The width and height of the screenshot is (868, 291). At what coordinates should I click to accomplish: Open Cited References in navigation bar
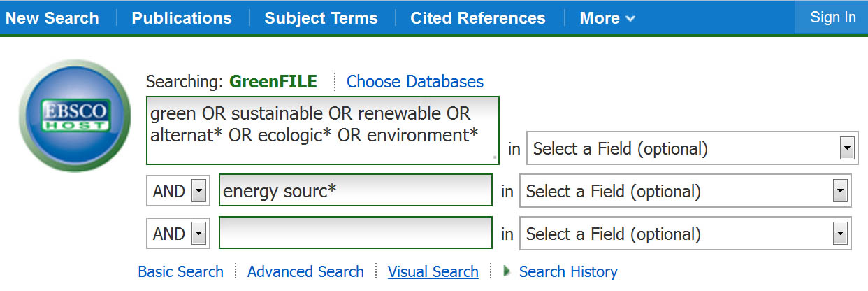(x=478, y=18)
